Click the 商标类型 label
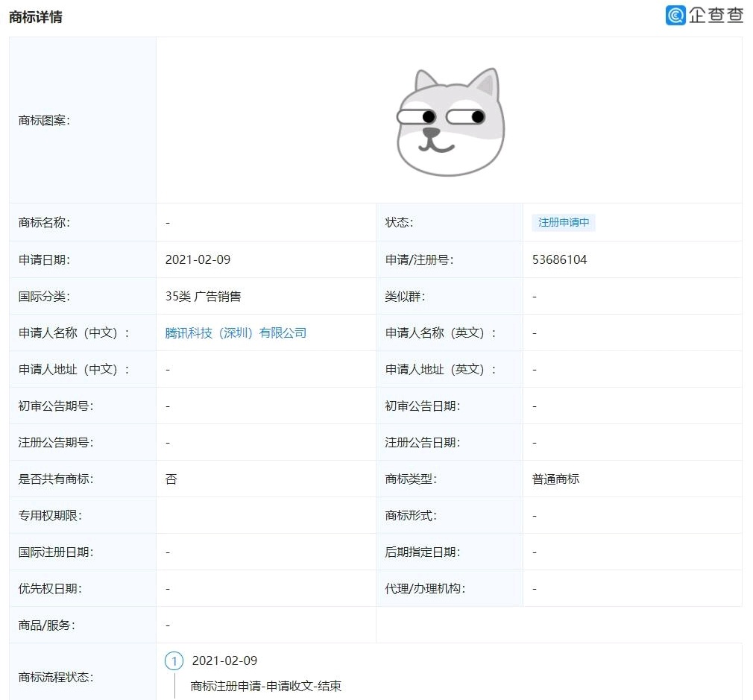753x700 pixels. click(x=411, y=479)
